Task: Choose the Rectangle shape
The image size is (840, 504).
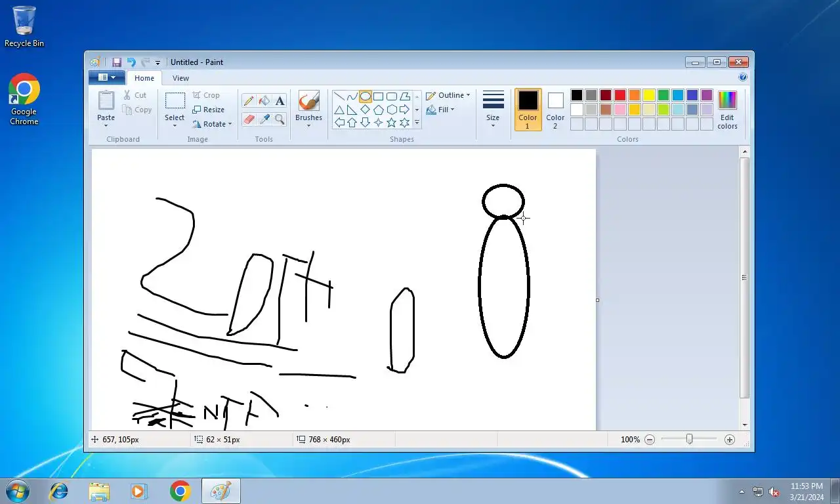Action: pyautogui.click(x=379, y=96)
